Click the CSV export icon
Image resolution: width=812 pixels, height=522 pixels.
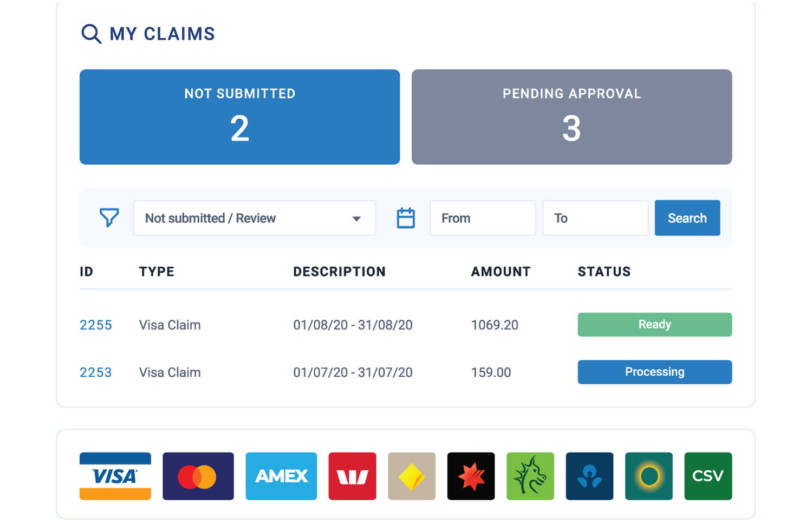pyautogui.click(x=708, y=476)
